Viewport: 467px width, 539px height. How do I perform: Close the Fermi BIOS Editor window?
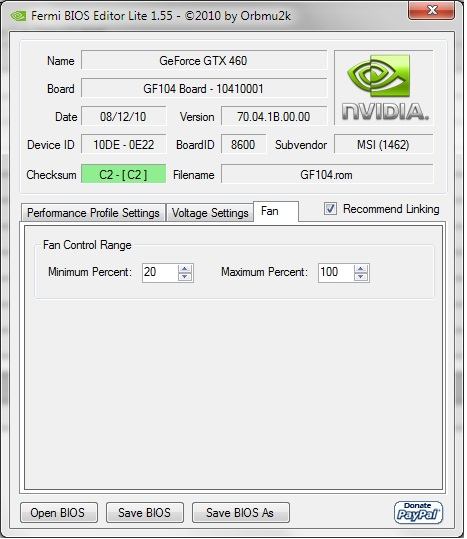(432, 10)
